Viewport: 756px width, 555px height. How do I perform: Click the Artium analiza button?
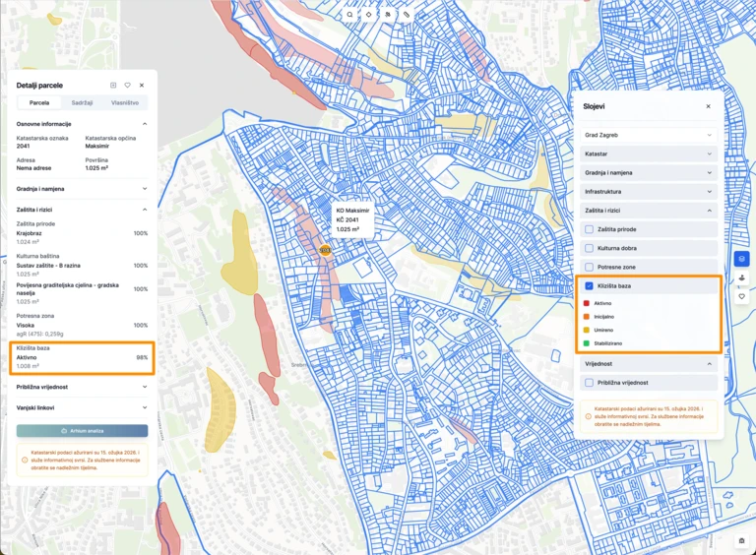pos(82,431)
